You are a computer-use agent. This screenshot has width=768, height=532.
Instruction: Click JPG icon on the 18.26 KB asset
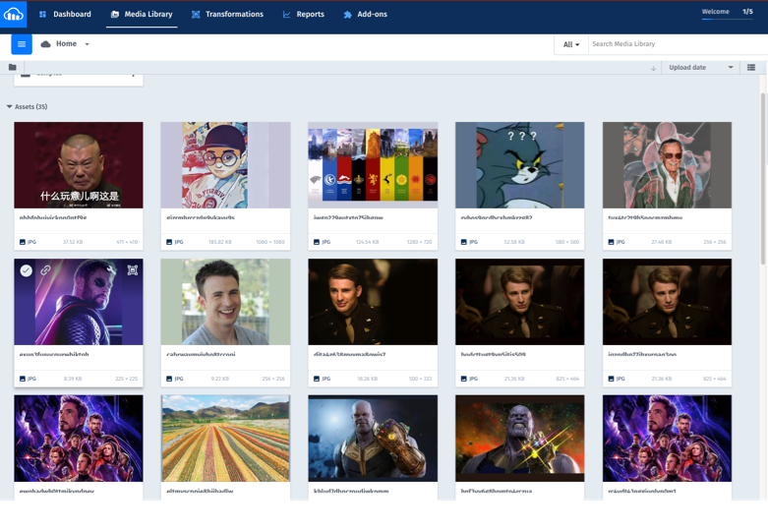click(x=317, y=379)
